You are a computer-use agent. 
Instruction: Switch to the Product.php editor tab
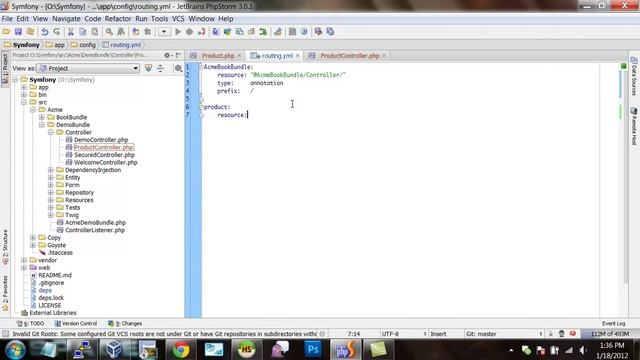[x=218, y=56]
